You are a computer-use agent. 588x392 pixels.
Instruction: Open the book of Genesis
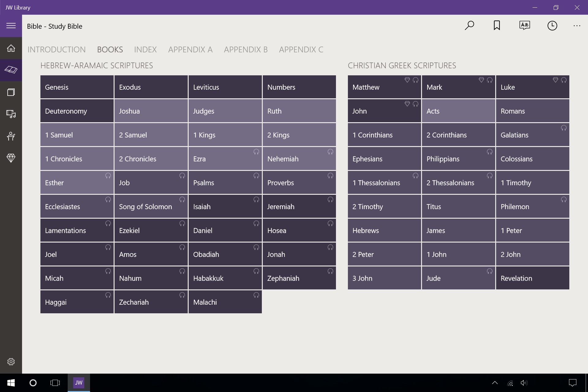tap(77, 87)
